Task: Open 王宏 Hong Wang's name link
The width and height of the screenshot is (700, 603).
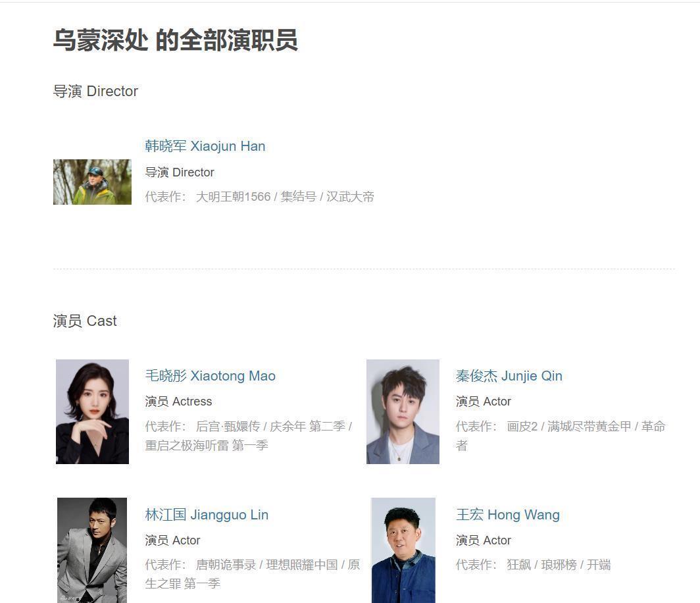Action: click(508, 515)
